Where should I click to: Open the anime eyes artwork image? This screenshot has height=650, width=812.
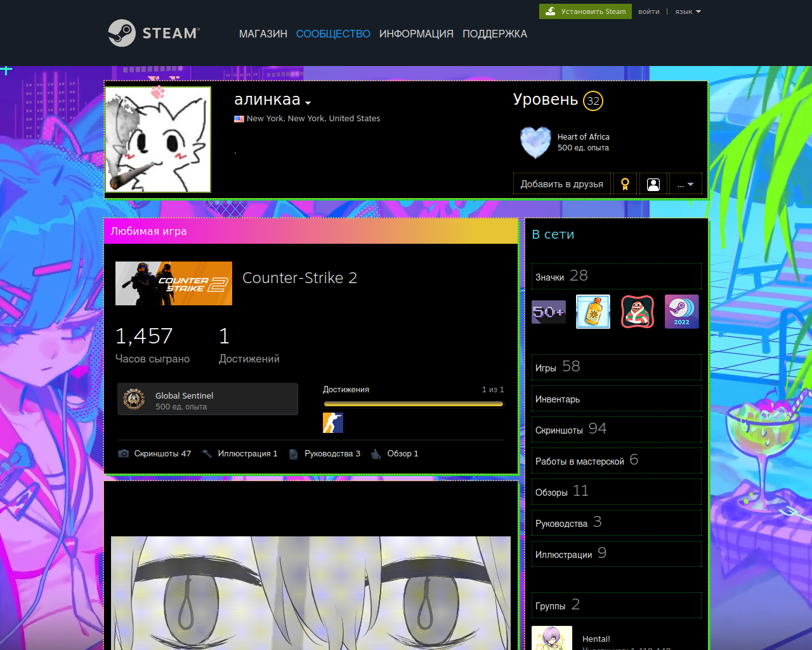tap(311, 593)
